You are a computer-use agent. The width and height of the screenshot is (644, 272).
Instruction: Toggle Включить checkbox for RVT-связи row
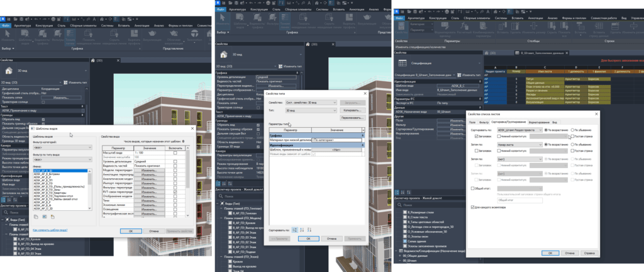(175, 192)
